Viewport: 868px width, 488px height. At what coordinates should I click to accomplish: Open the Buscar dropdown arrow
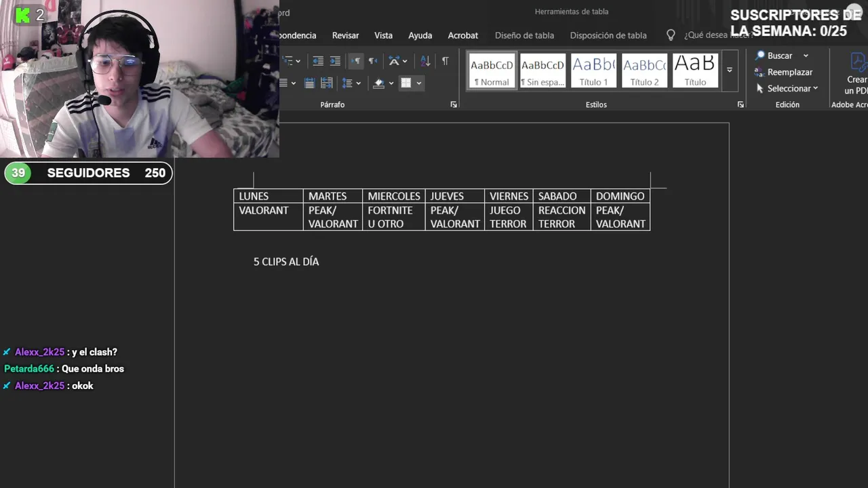click(806, 56)
